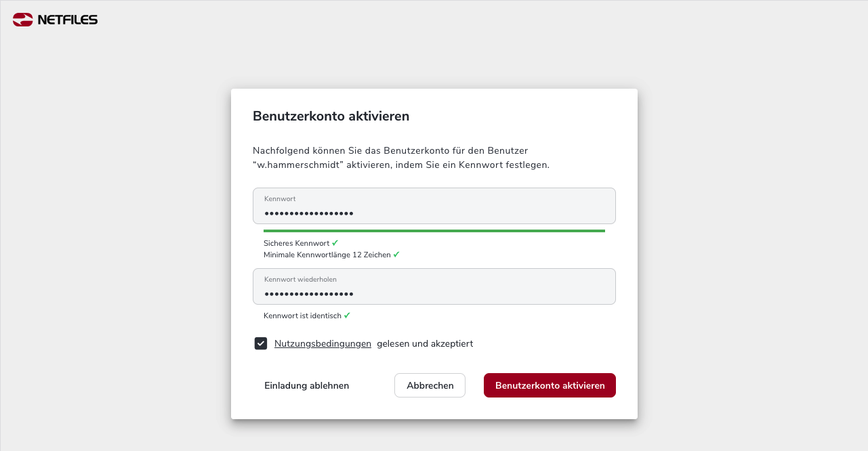The height and width of the screenshot is (451, 868).
Task: Open the Nutzungsbedingungen link
Action: (x=323, y=343)
